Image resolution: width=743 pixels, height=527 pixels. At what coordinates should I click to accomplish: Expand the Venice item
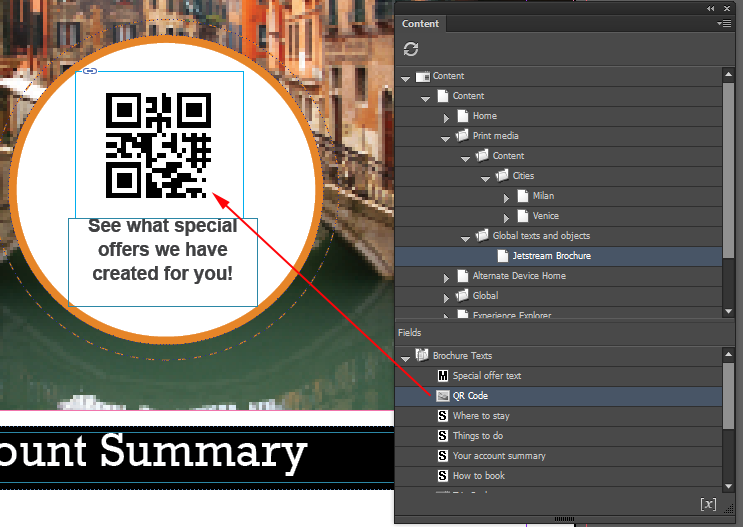point(506,218)
